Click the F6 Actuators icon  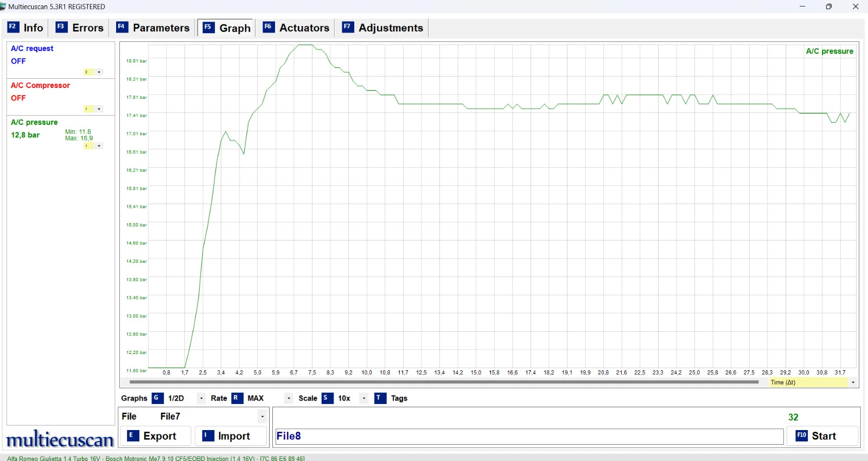(x=268, y=27)
